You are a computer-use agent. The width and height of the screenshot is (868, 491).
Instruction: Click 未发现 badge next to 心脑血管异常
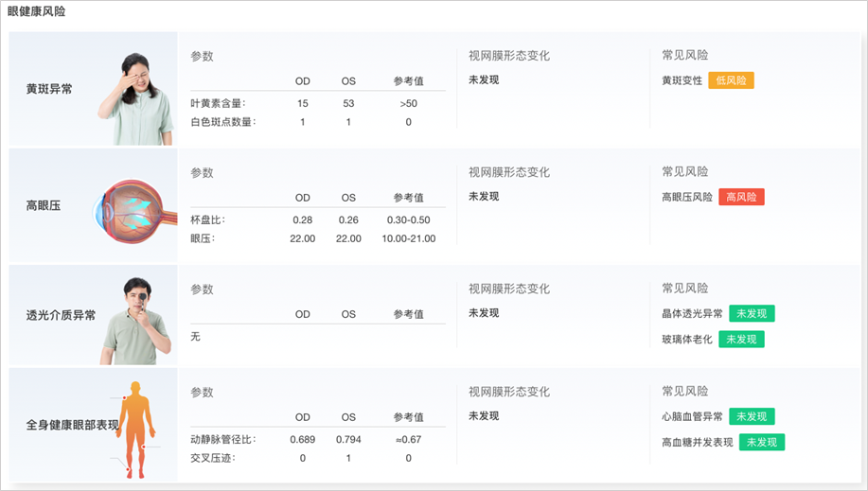tap(752, 416)
